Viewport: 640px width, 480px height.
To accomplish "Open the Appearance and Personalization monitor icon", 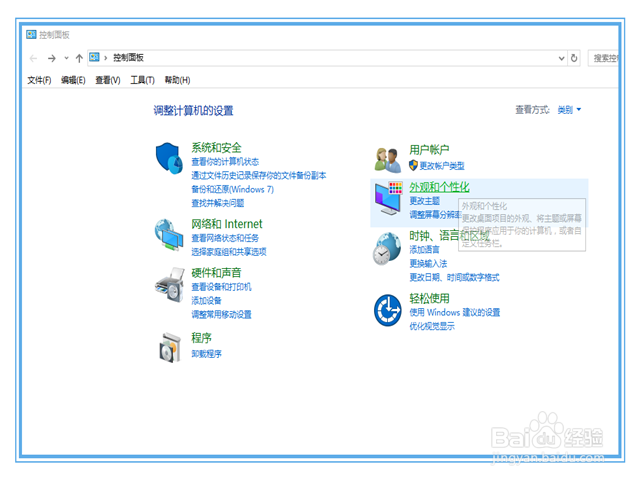I will [x=388, y=198].
